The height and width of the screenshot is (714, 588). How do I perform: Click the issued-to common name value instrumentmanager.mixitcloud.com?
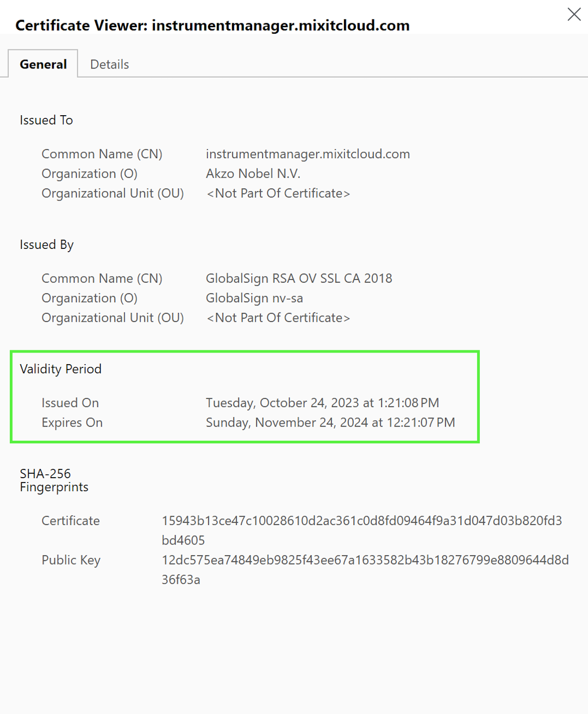(308, 154)
